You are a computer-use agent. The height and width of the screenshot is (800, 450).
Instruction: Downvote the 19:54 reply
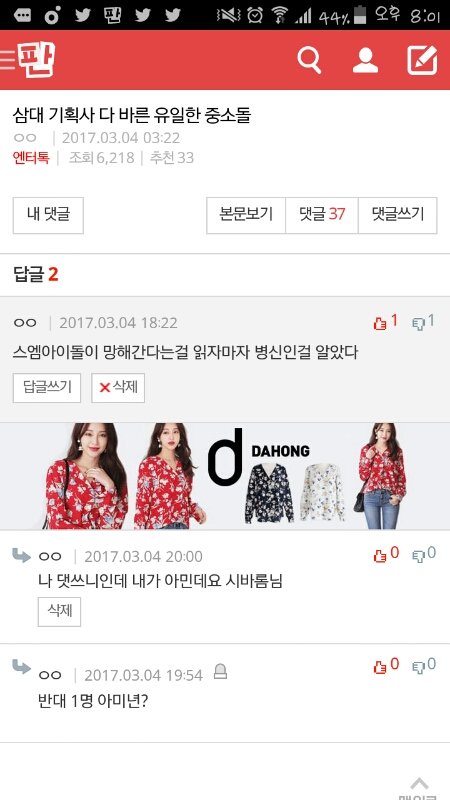point(424,665)
